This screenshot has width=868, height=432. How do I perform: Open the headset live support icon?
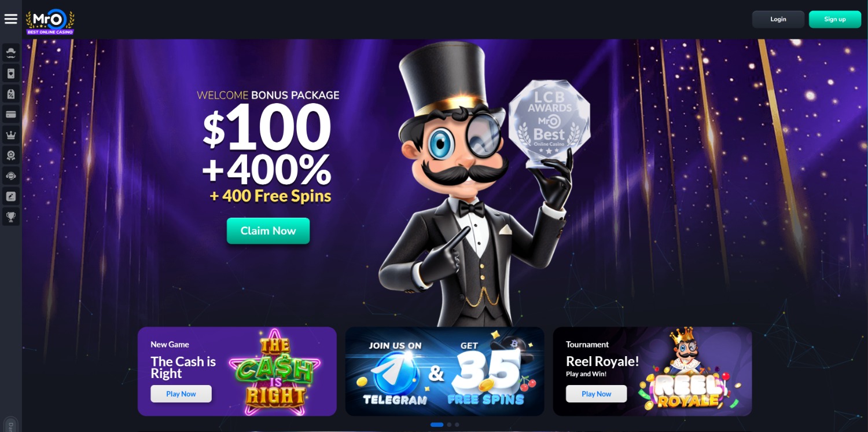pyautogui.click(x=11, y=175)
